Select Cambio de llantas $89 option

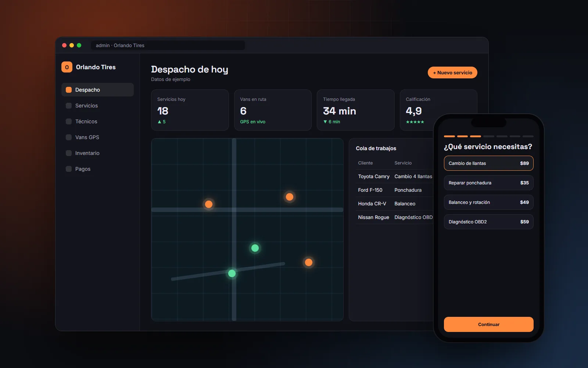click(x=489, y=163)
